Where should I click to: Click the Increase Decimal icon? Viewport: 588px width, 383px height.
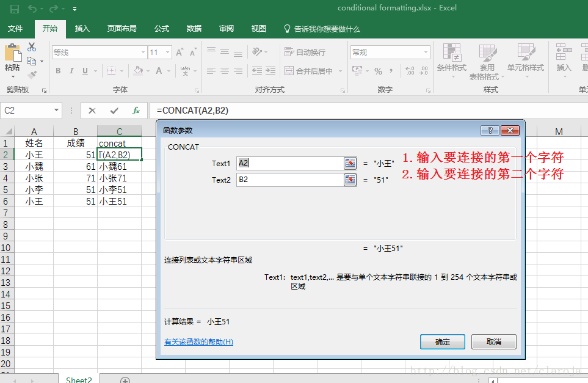tap(410, 70)
